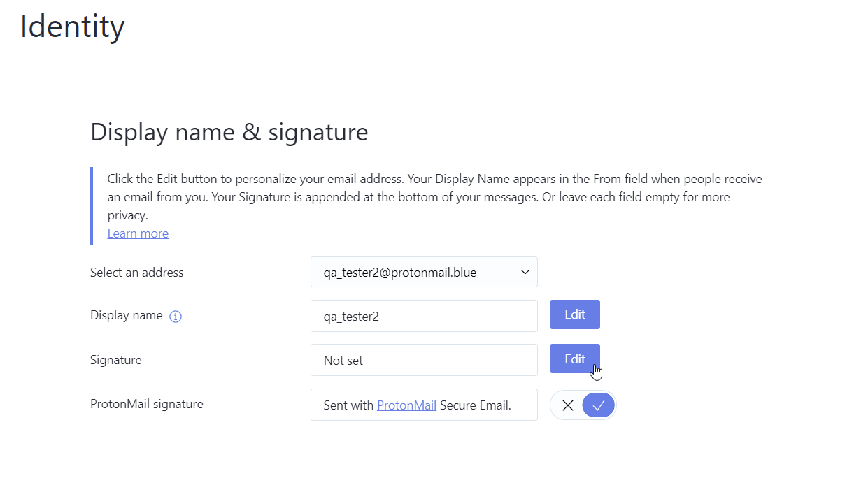The image size is (868, 492).
Task: Click the dropdown chevron on the address selector
Action: pyautogui.click(x=525, y=272)
